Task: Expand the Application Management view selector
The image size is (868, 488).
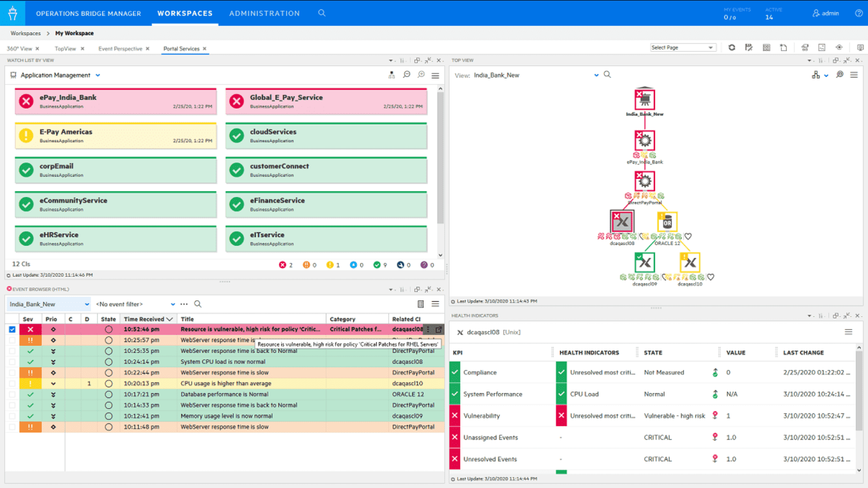Action: [98, 75]
